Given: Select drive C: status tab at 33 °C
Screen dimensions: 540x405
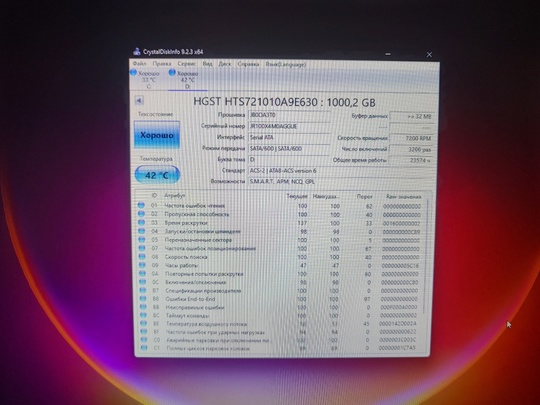Looking at the screenshot, I should pyautogui.click(x=145, y=79).
